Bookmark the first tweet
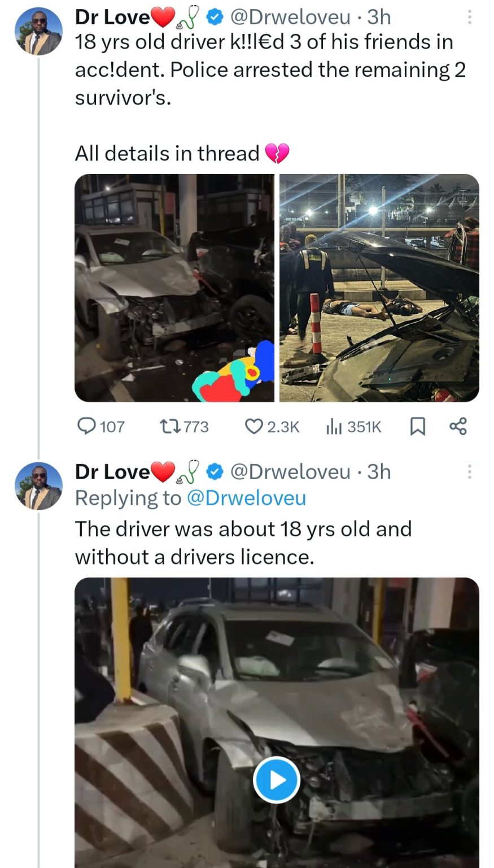This screenshot has width=494, height=868. click(x=417, y=427)
